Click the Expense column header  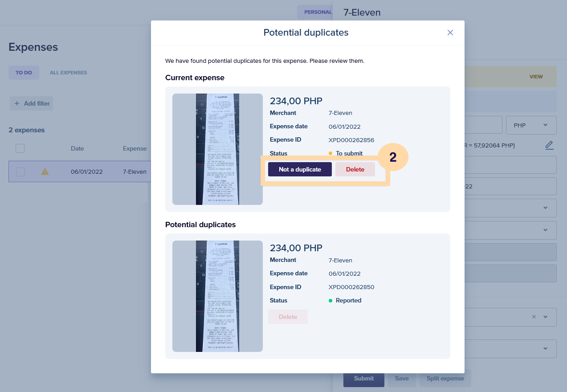(x=135, y=148)
